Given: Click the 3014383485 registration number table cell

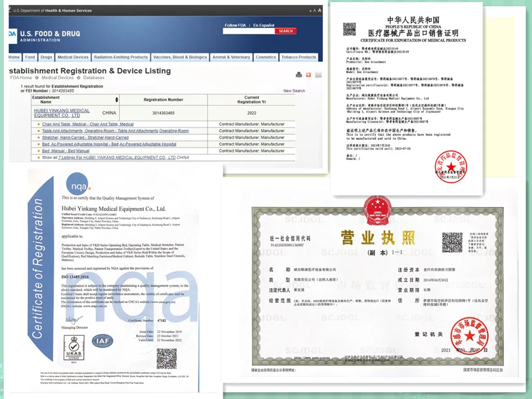Looking at the screenshot, I should click(163, 113).
